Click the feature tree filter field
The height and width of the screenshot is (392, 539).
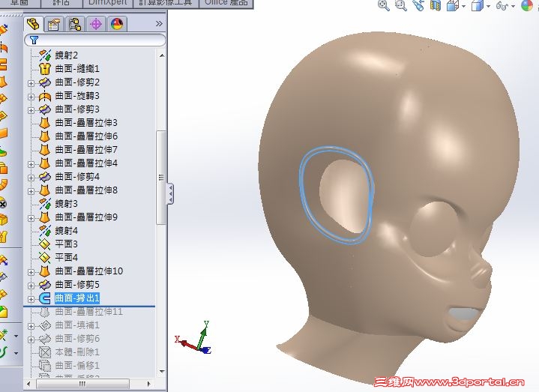coord(95,40)
